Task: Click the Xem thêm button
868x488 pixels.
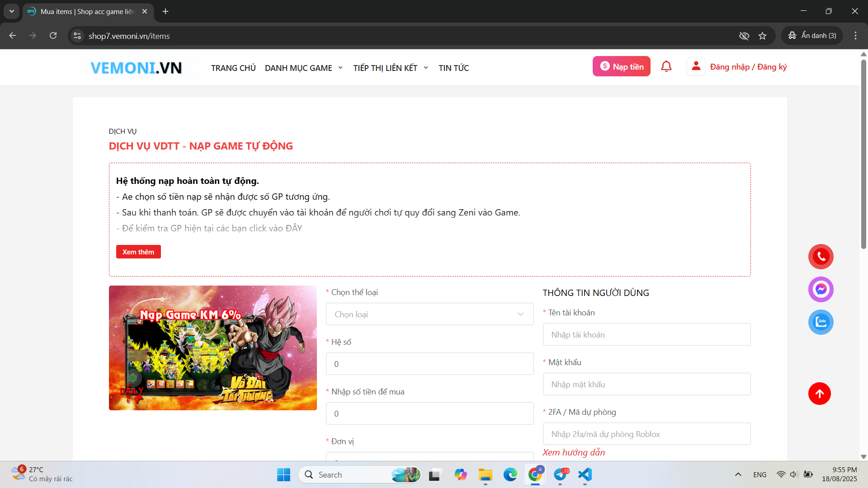Action: [x=138, y=252]
